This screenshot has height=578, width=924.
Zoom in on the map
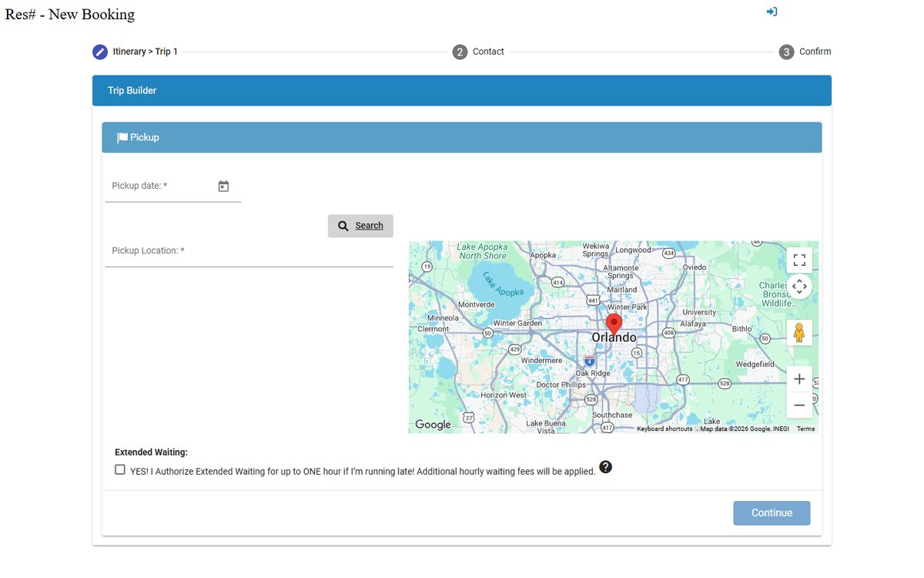(799, 379)
